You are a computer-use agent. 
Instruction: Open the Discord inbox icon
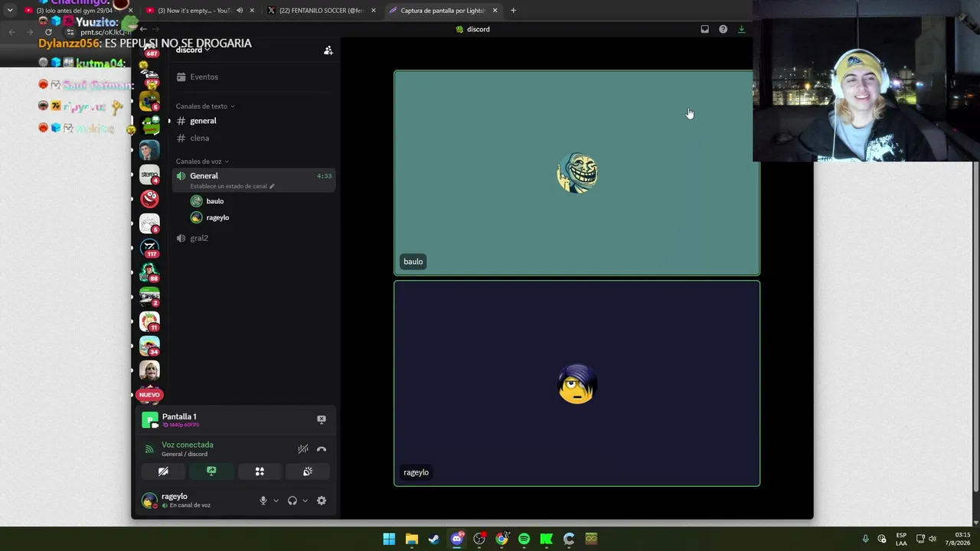[705, 29]
